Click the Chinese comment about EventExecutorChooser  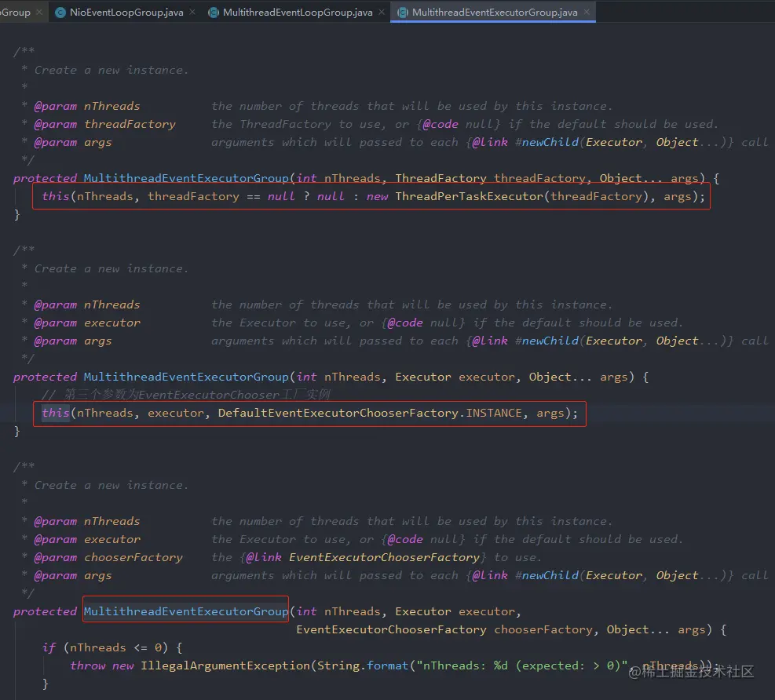(186, 395)
